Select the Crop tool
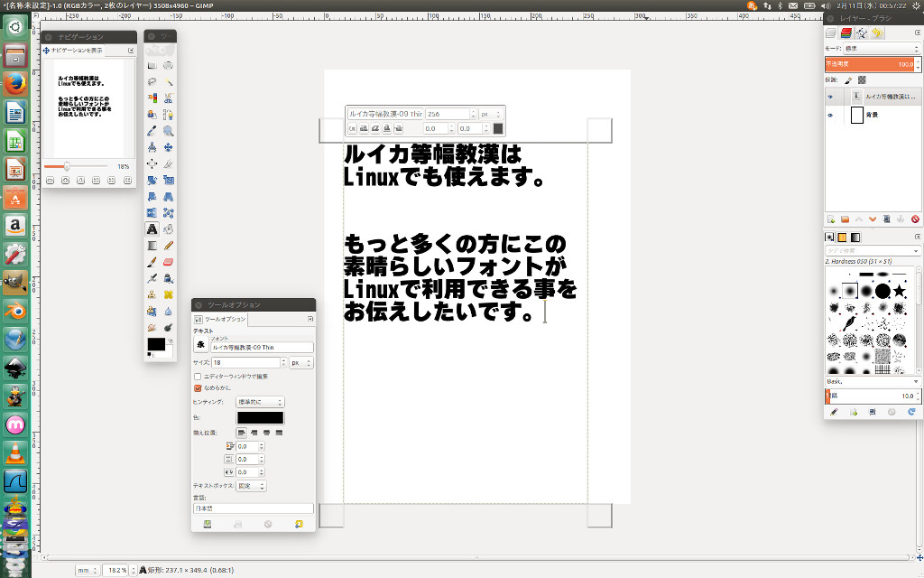The height and width of the screenshot is (578, 924). coord(169,163)
